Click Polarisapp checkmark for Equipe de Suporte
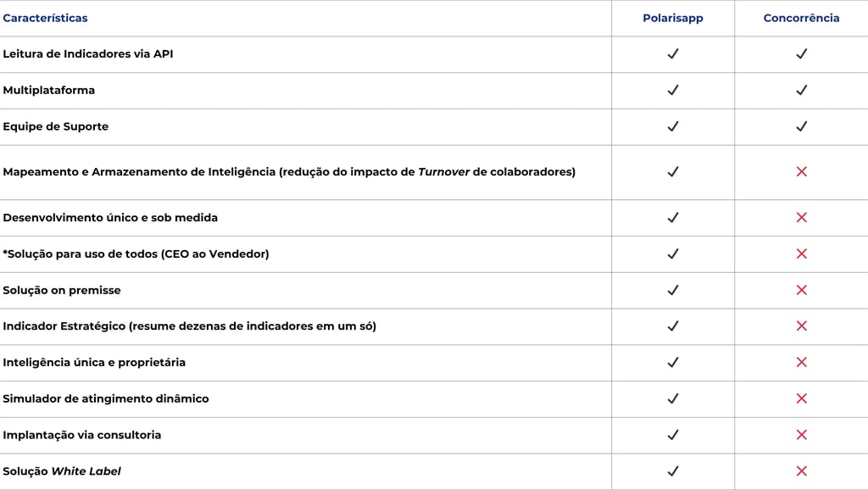This screenshot has width=868, height=490. pyautogui.click(x=673, y=126)
